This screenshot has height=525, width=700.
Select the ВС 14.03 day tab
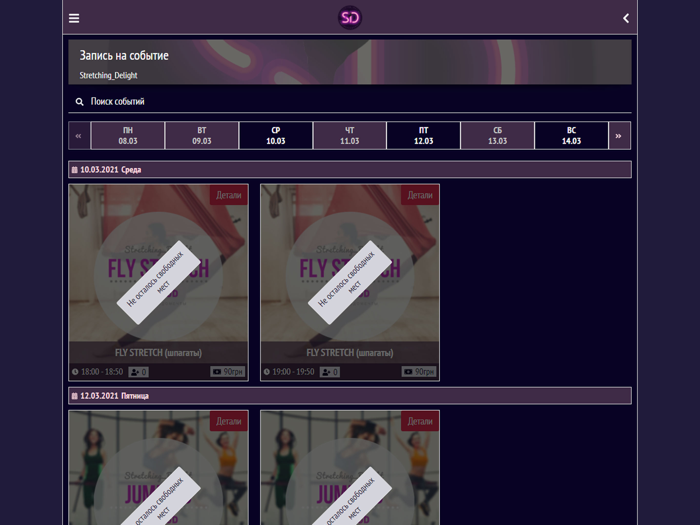[x=571, y=136]
